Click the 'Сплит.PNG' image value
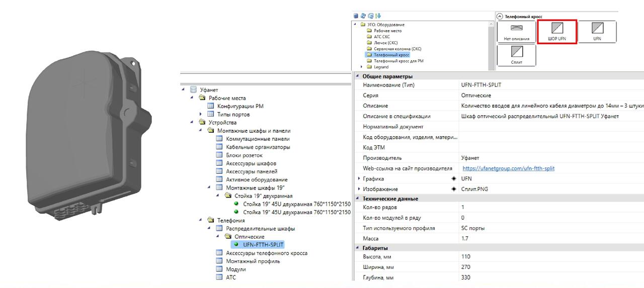644x288 pixels. 474,189
